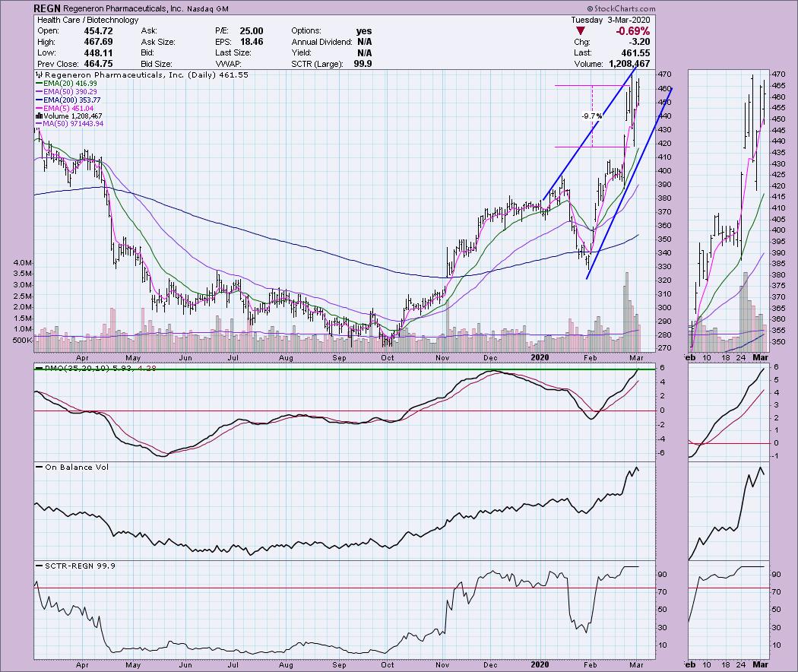This screenshot has height=672, width=798.
Task: Click the date 'Tuesday 3-Mar-2020'
Action: point(610,20)
